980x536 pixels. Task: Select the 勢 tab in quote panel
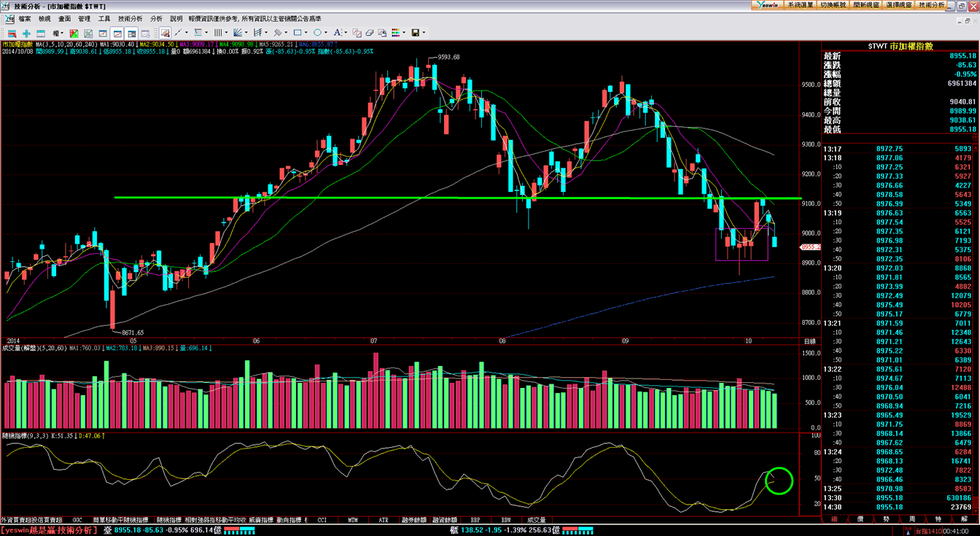[886, 519]
